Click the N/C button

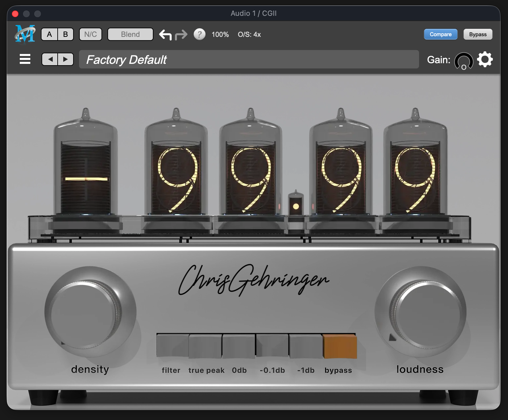pos(91,34)
